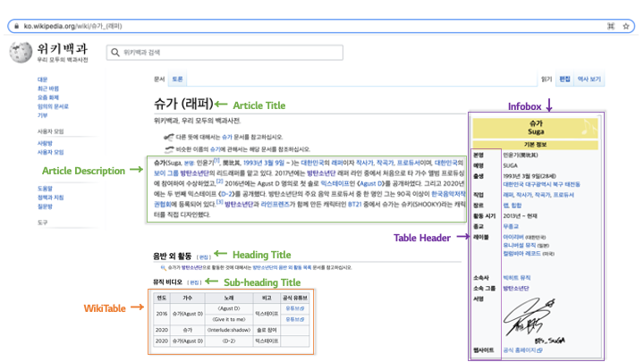Image resolution: width=644 pixels, height=362 pixels.
Task: Click the translate page icon in address bar
Action: click(x=611, y=26)
